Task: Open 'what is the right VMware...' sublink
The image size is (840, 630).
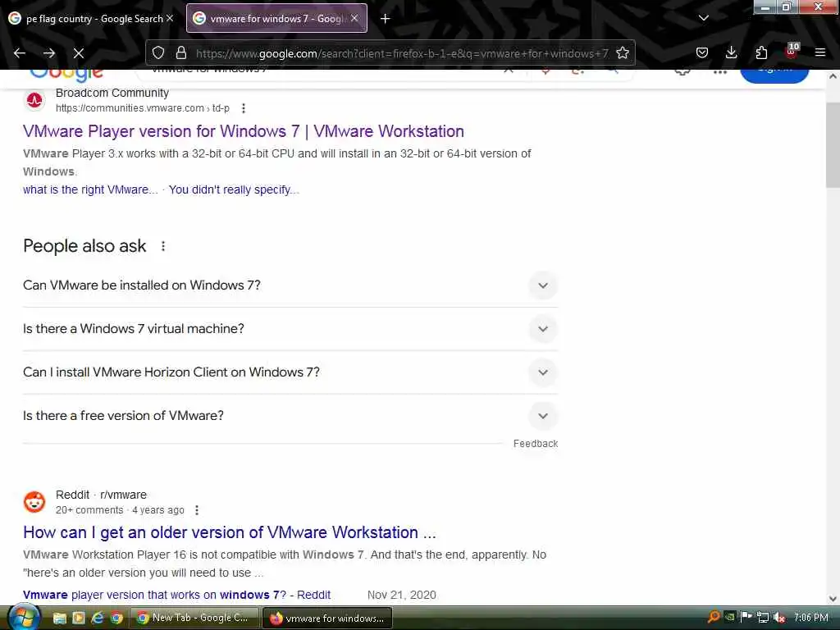Action: [x=90, y=189]
